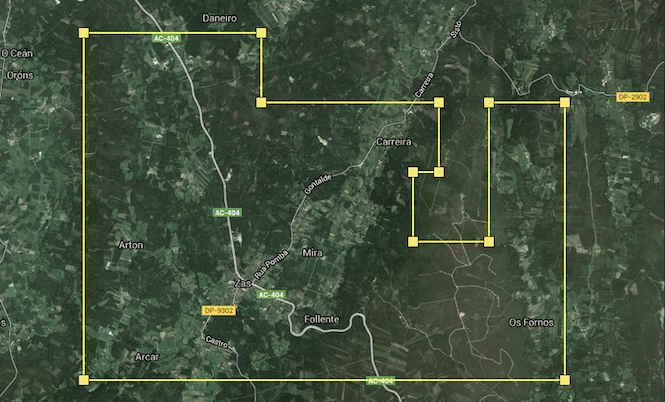Click the Oróns place label

pos(20,75)
